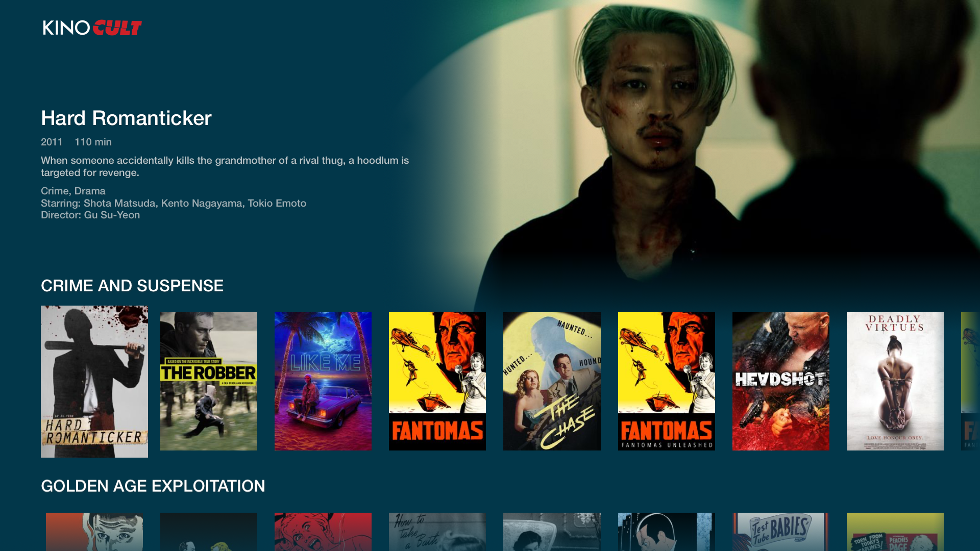Select the Hard Romanticker poster
The width and height of the screenshot is (980, 551).
(x=94, y=381)
